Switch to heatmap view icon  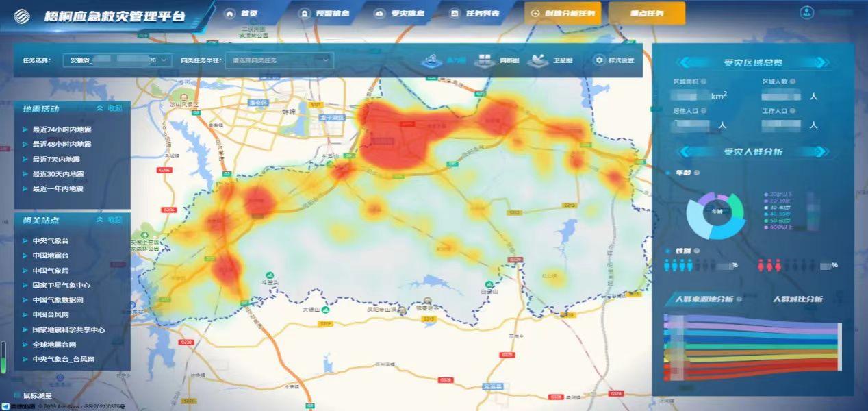[x=431, y=61]
